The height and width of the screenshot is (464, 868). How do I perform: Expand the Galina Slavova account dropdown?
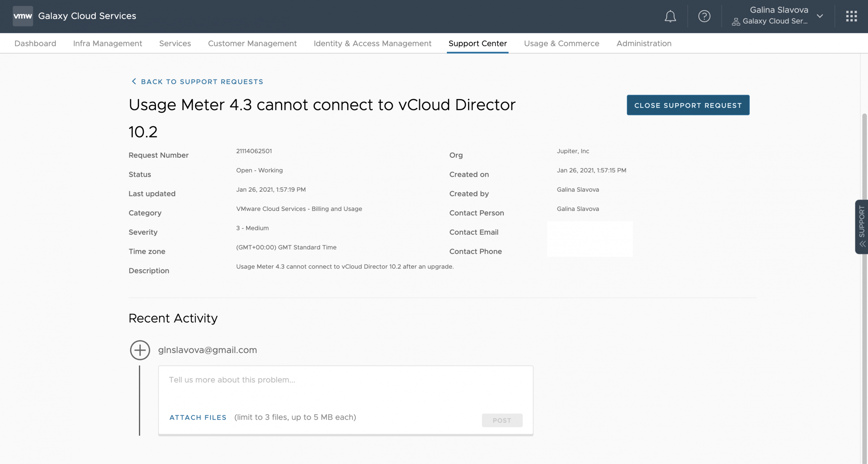[820, 16]
